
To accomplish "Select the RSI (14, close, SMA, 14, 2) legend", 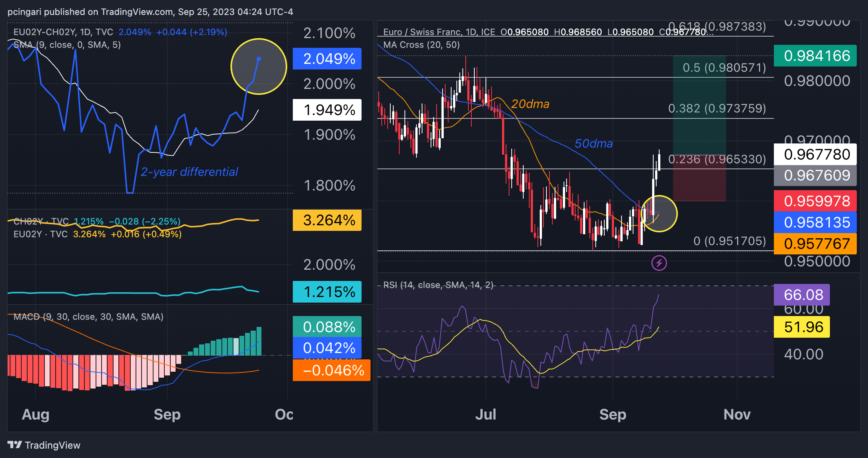I will tap(438, 285).
